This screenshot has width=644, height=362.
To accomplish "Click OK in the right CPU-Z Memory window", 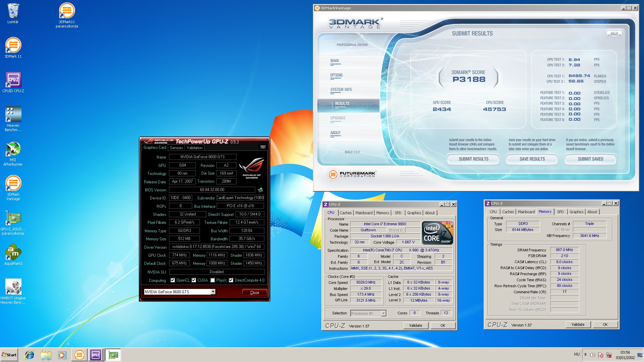I will (605, 324).
